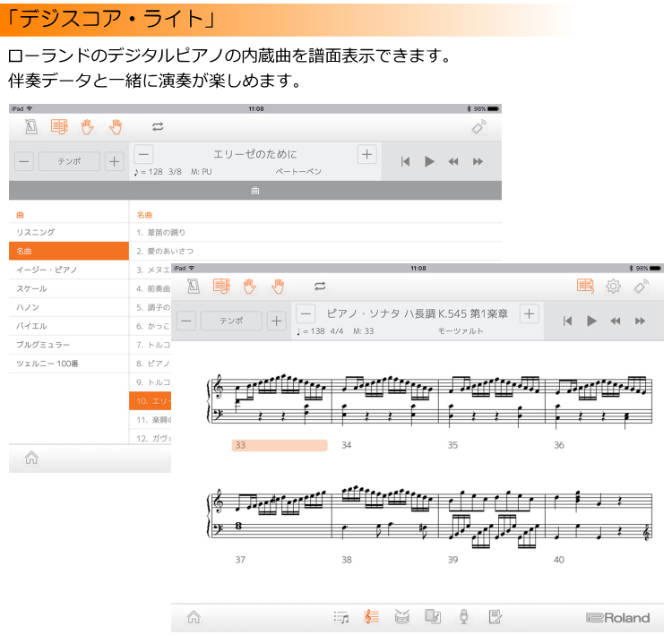Screen dimensions: 672x643
Task: Go home from the sonata score window
Action: (x=194, y=617)
